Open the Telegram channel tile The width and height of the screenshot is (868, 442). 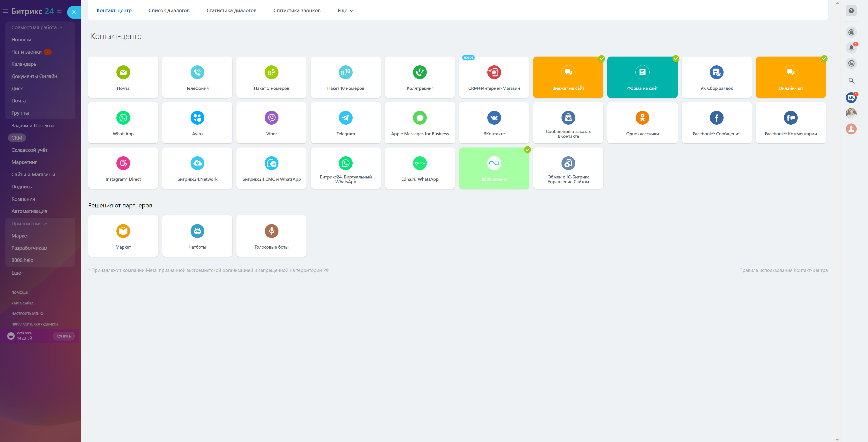click(345, 123)
